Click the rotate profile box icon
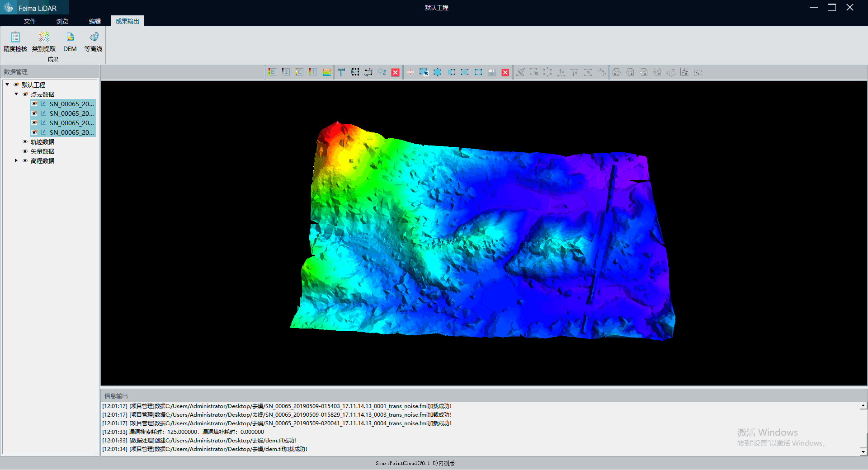This screenshot has width=868, height=470. point(368,72)
